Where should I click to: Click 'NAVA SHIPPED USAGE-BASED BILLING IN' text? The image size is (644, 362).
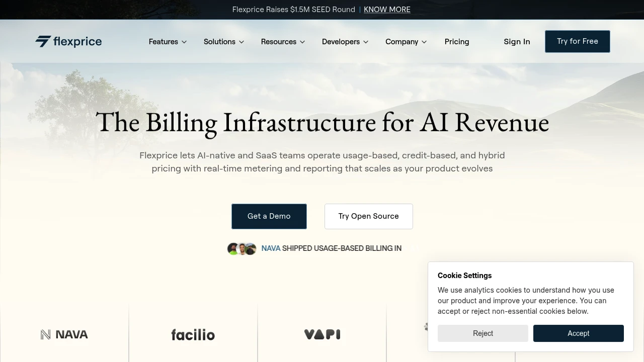coord(332,248)
